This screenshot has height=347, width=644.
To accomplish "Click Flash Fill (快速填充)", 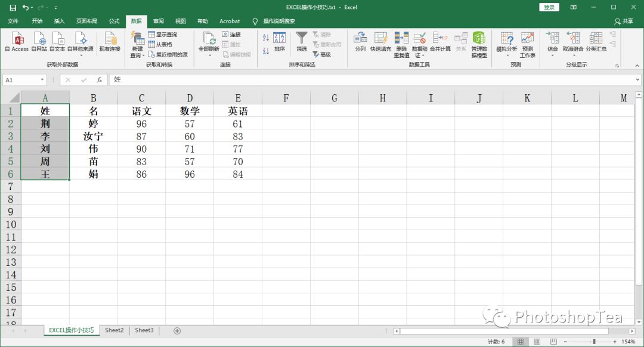I will [380, 42].
